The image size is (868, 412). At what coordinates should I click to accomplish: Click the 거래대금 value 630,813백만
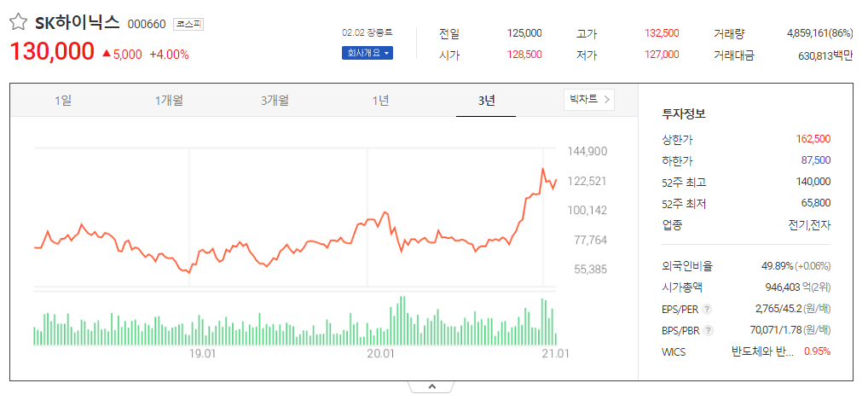(x=825, y=55)
